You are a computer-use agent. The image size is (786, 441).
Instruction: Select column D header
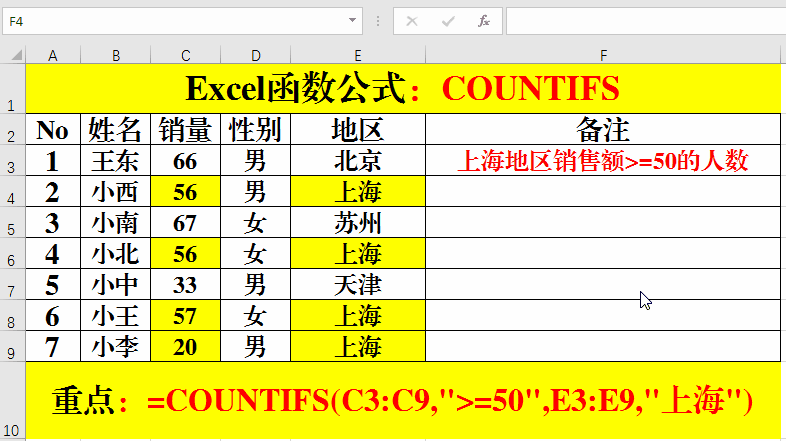(256, 55)
